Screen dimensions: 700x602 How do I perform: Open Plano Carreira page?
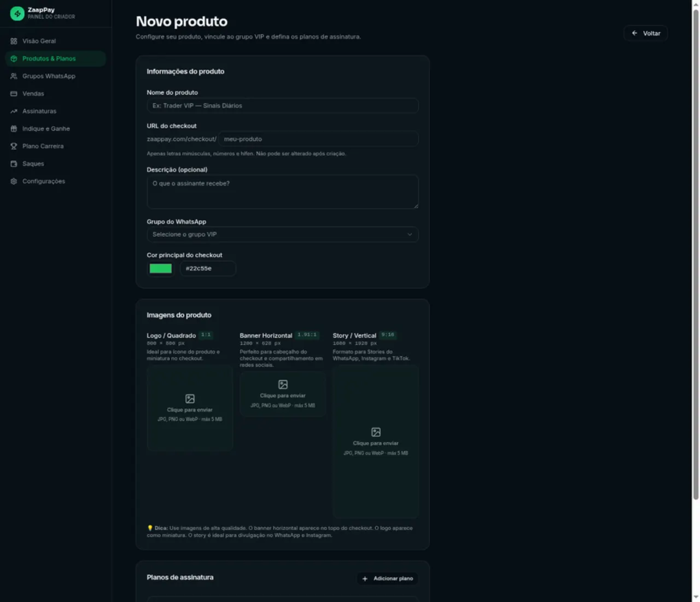[55, 146]
